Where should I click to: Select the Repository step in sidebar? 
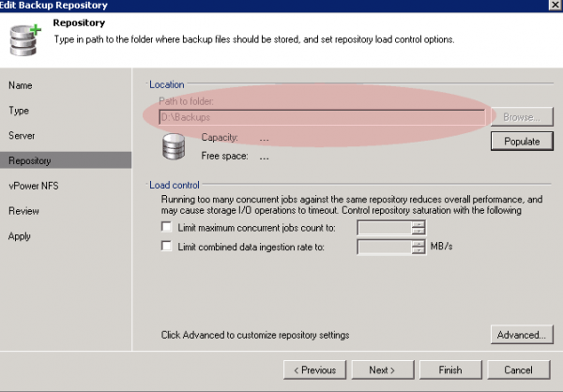(x=30, y=161)
